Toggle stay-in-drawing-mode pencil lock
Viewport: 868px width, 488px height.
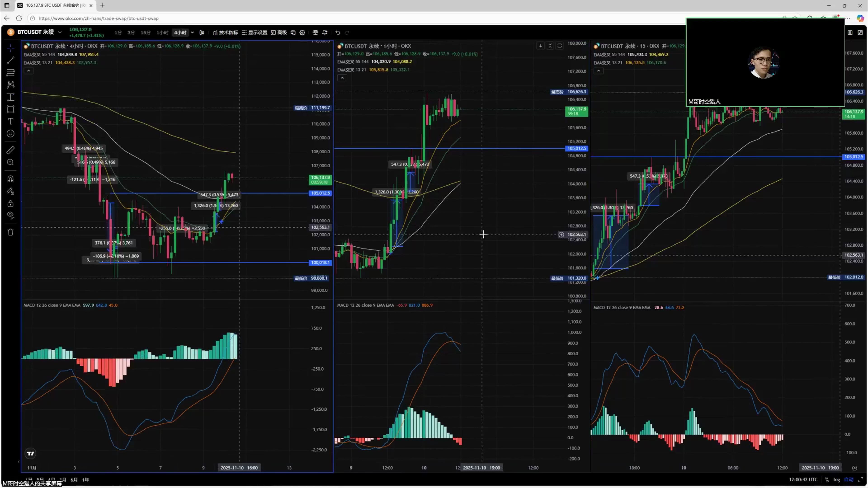10,191
